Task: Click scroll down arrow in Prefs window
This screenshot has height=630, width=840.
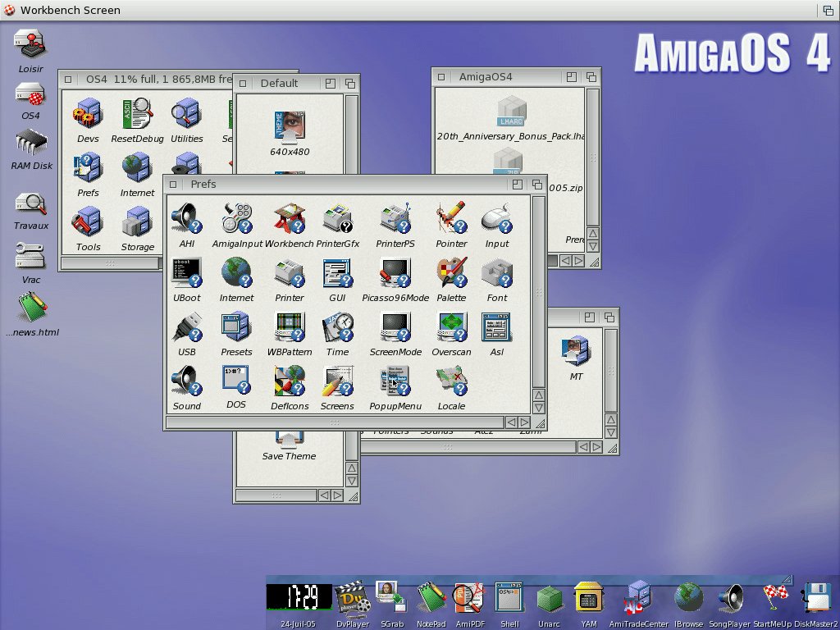Action: [x=540, y=408]
